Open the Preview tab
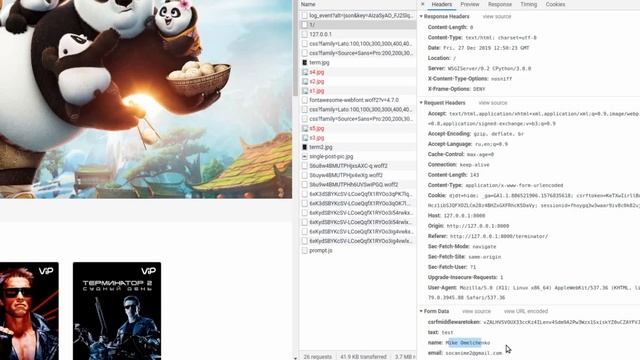This screenshot has height=360, width=640. (x=470, y=4)
